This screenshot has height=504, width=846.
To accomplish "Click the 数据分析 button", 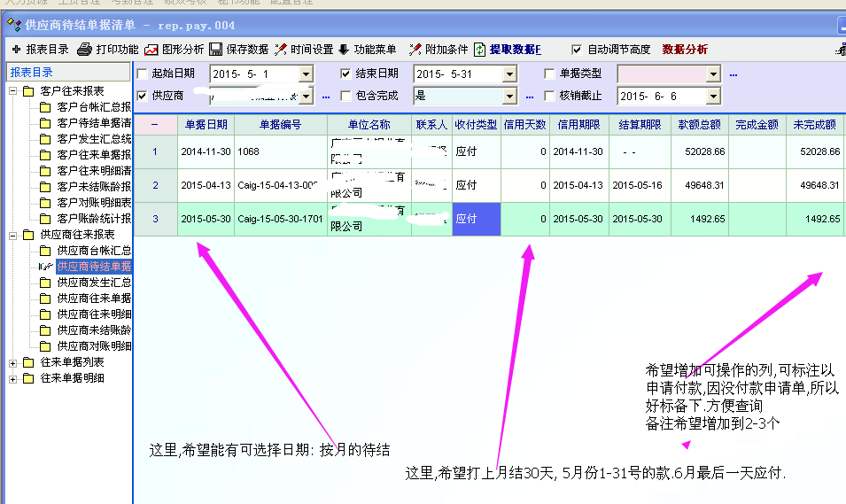I will click(x=685, y=50).
